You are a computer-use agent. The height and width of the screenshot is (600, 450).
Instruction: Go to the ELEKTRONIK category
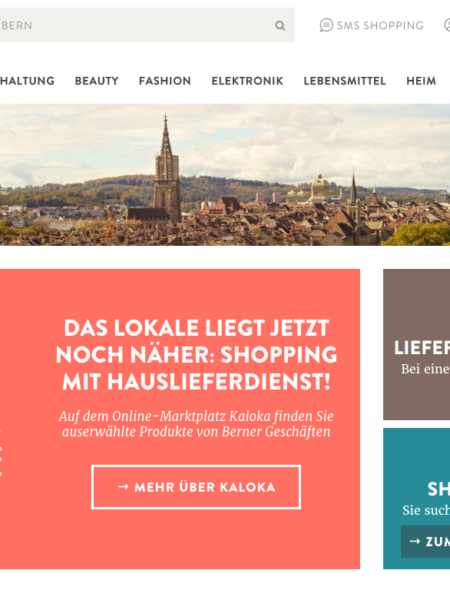[247, 81]
